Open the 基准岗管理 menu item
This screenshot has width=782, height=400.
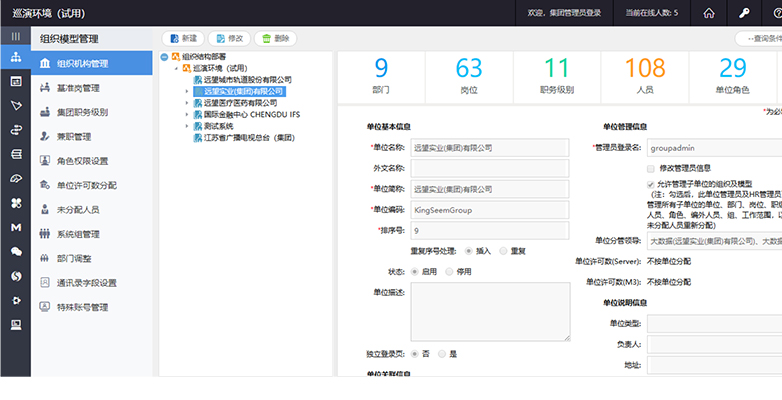[x=79, y=88]
